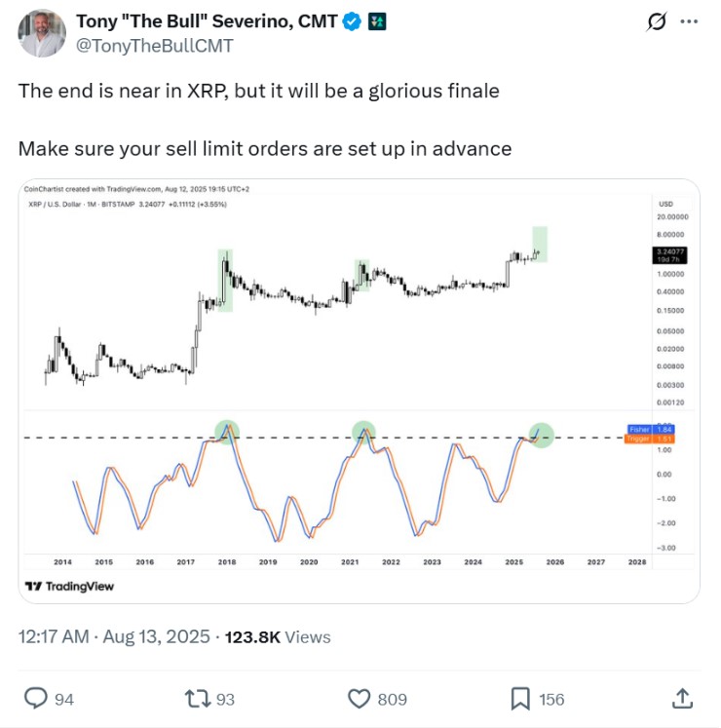
Task: Open the XRP chart image
Action: pos(359,391)
